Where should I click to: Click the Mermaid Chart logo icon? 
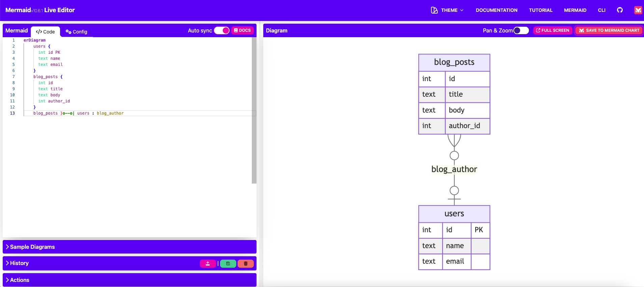point(638,10)
